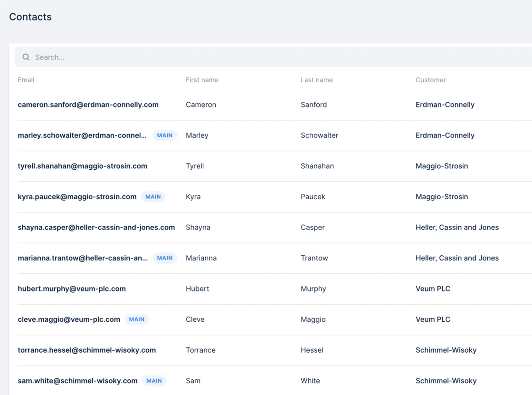This screenshot has width=532, height=395.
Task: Select last name cell 'Maggio'
Action: (x=313, y=319)
